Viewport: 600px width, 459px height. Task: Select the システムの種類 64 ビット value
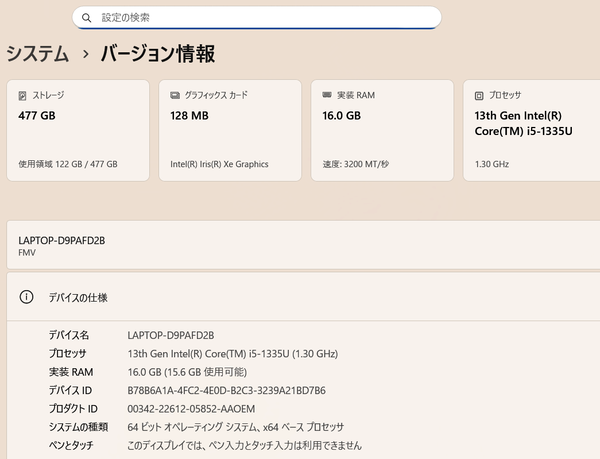pos(236,427)
